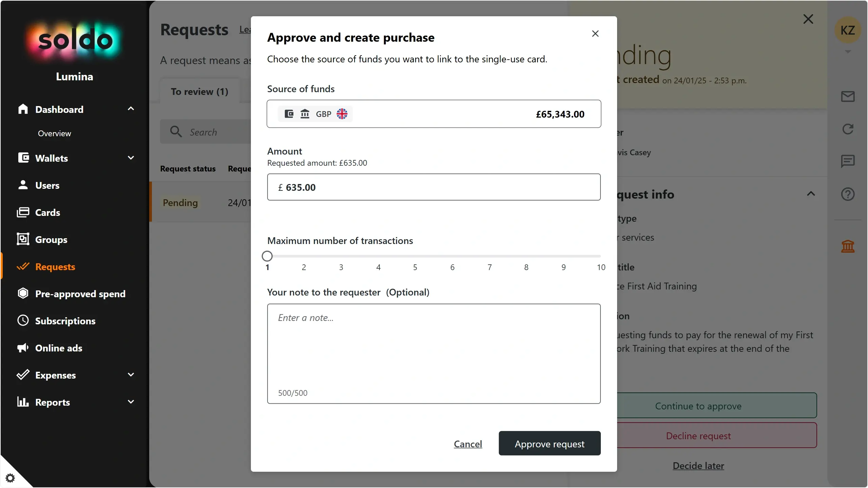The height and width of the screenshot is (488, 868).
Task: Click the Amount input field
Action: [x=434, y=187]
